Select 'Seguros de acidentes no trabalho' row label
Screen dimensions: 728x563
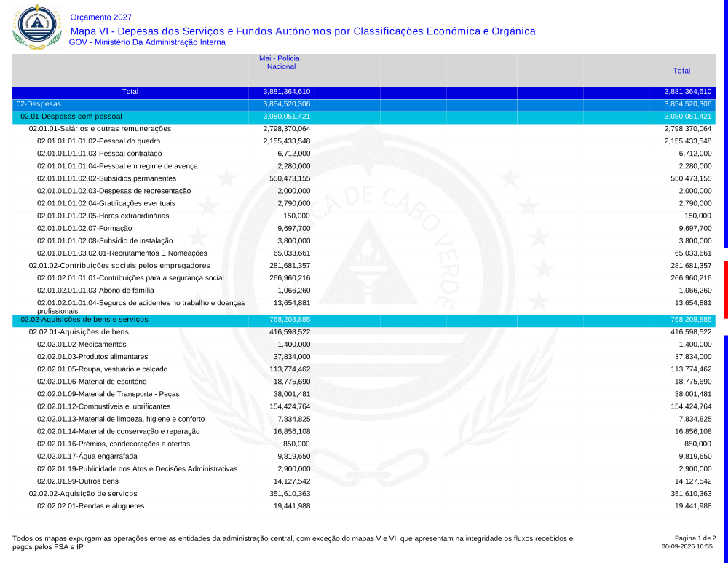coord(141,307)
